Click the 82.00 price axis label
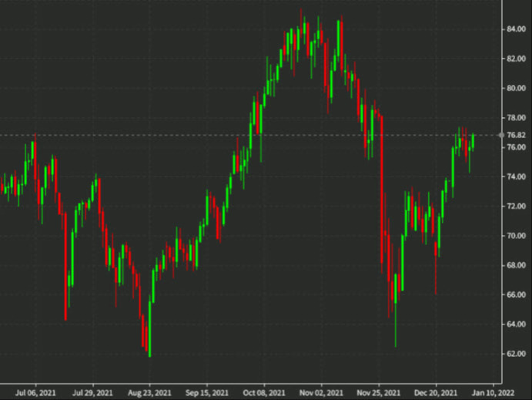This screenshot has height=400, width=532. coord(516,59)
